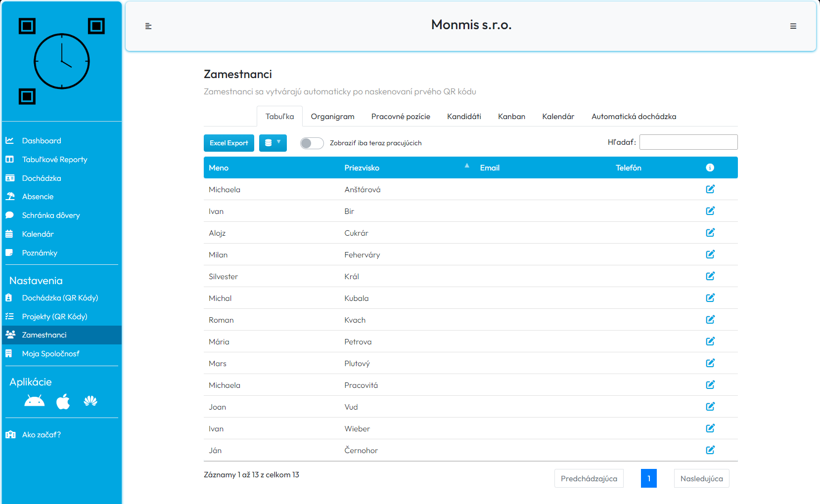This screenshot has height=504, width=820.
Task: Edit Michaela Pracovitá row
Action: pos(710,385)
